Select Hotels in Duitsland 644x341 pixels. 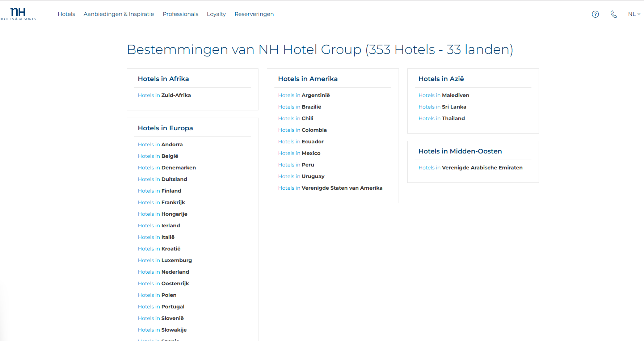click(163, 179)
